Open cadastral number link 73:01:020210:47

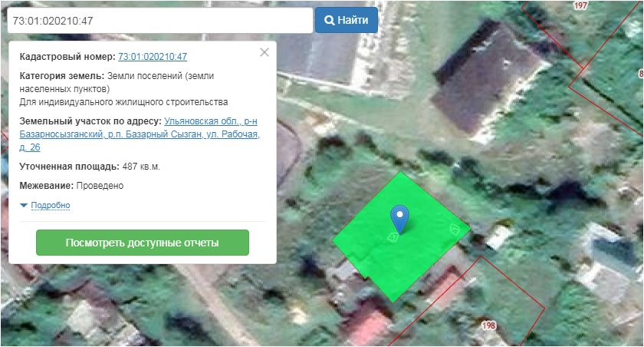click(x=153, y=57)
